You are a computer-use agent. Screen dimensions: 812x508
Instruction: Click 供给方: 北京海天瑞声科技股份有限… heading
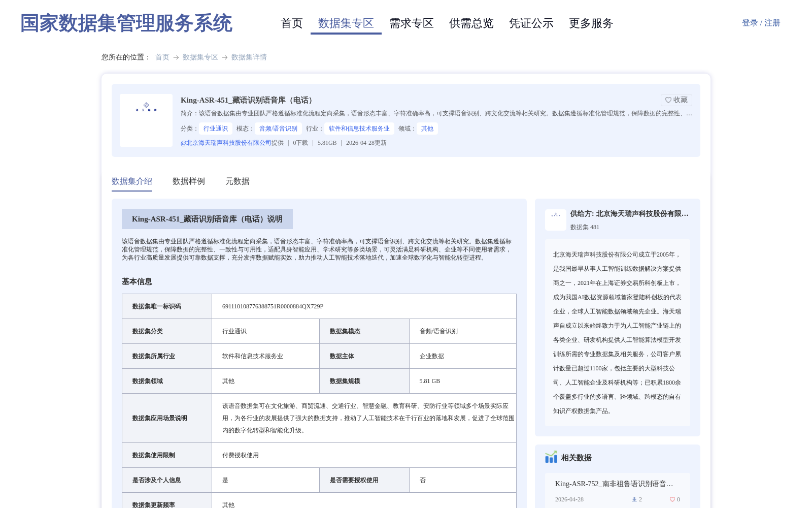click(x=629, y=214)
